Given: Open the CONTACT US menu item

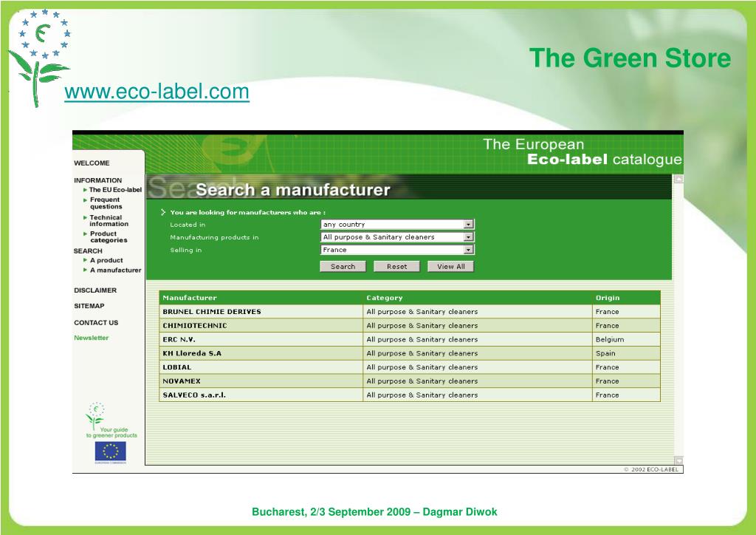Looking at the screenshot, I should point(96,323).
